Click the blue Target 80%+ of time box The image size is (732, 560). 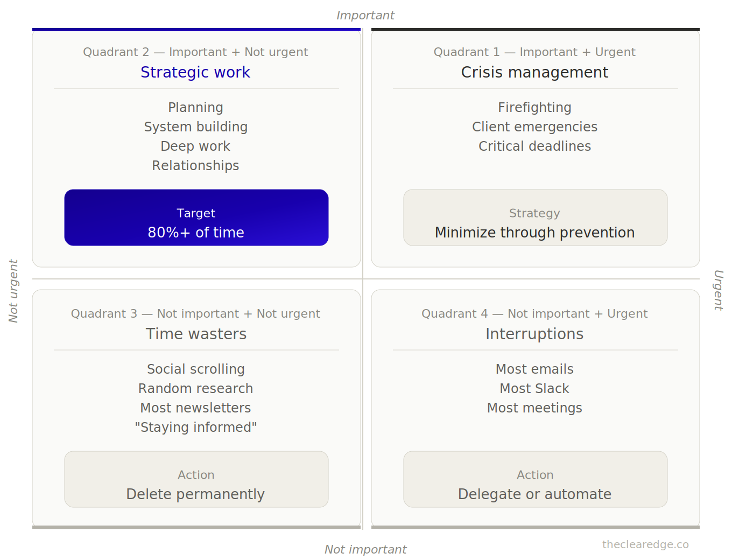[196, 218]
